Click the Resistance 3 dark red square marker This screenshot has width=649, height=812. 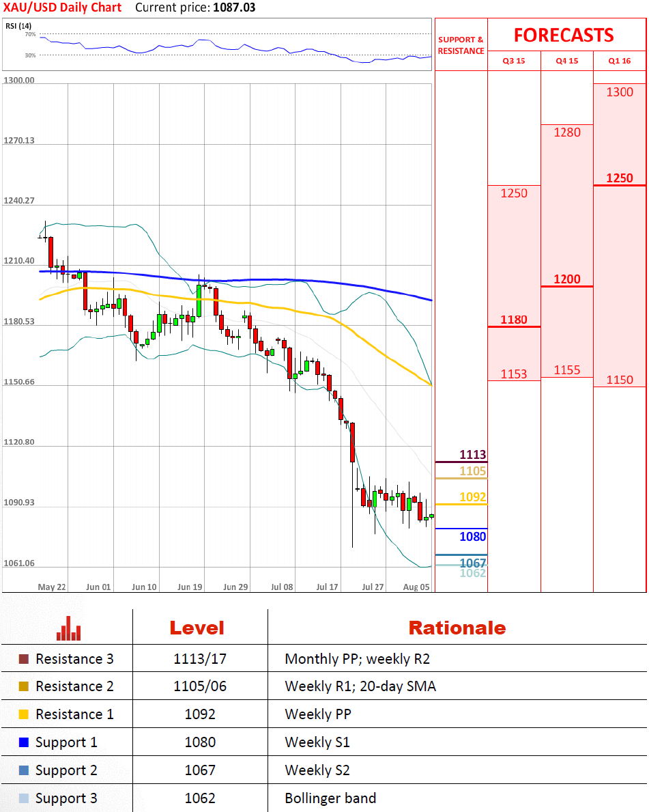point(24,659)
